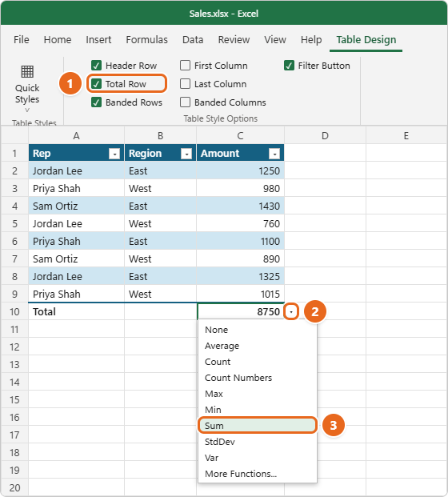448x497 pixels.
Task: Select the amount cell 890
Action: click(241, 259)
